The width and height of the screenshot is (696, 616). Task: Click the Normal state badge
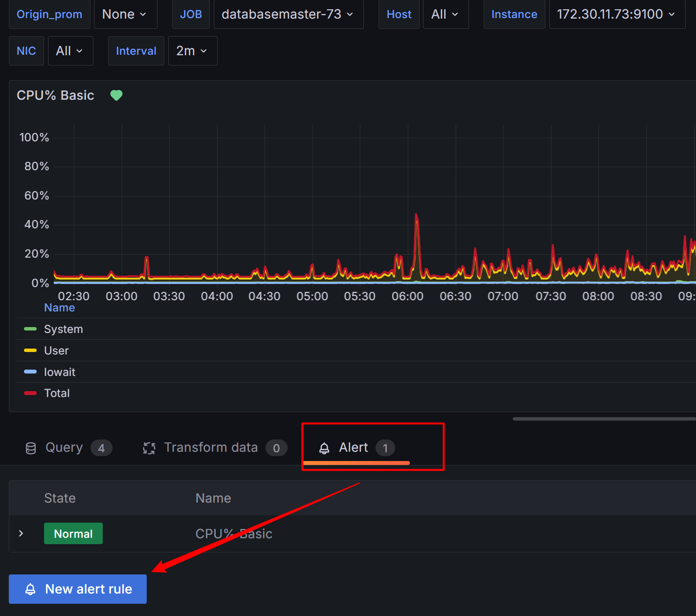73,533
